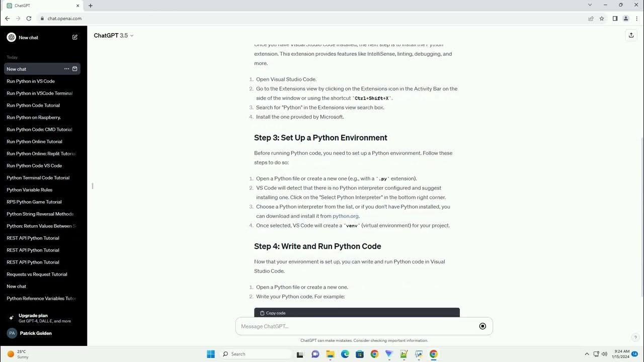Open the Python Reference Variables Tutorial chat

(x=42, y=298)
